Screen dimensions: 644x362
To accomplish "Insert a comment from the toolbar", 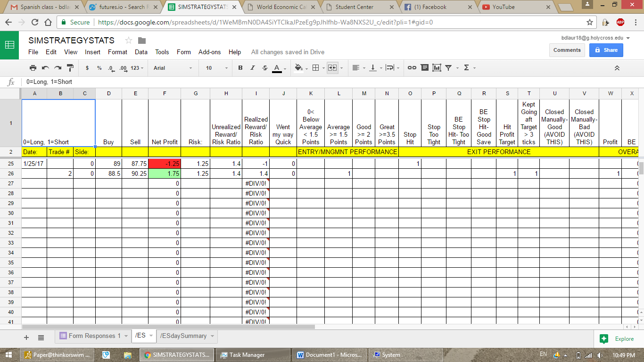I will pos(424,68).
